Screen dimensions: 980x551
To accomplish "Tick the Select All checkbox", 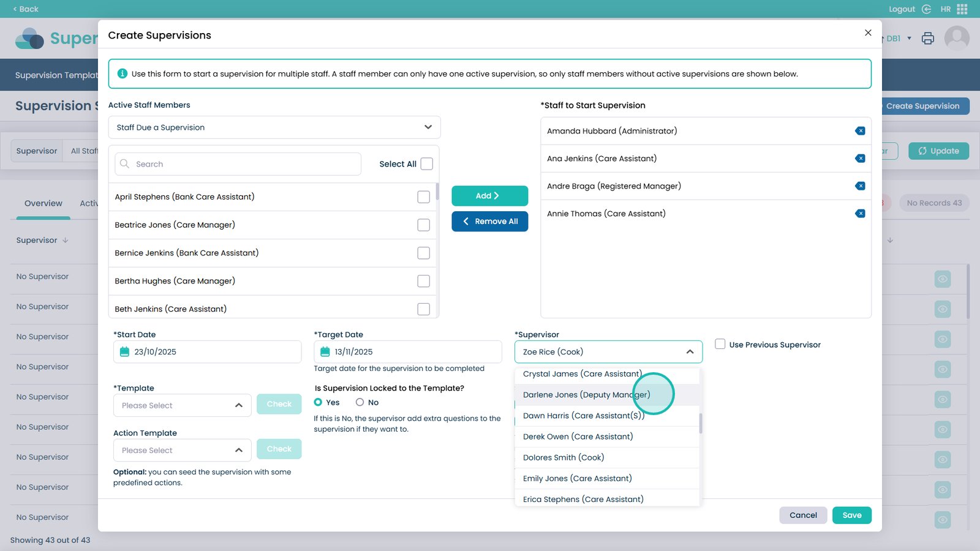I will coord(427,164).
